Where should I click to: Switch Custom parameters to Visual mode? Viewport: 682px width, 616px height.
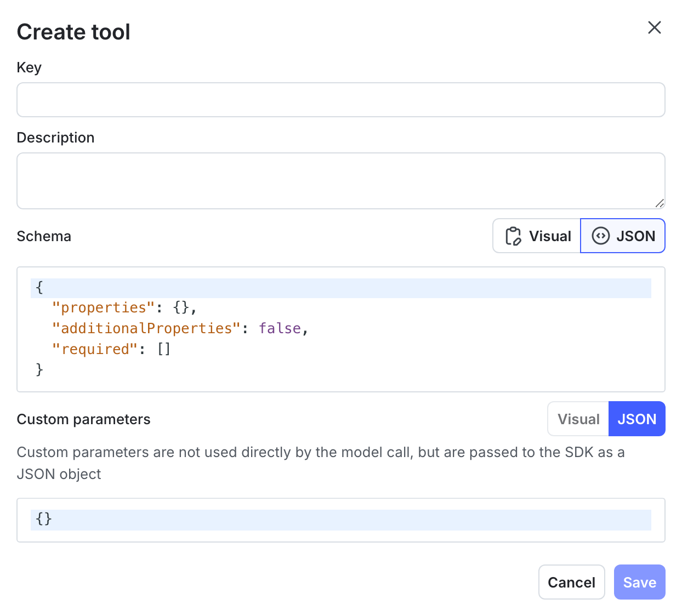(x=578, y=419)
